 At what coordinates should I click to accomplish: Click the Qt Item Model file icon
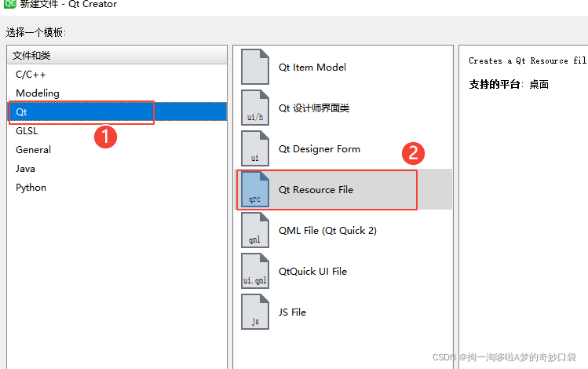(255, 67)
